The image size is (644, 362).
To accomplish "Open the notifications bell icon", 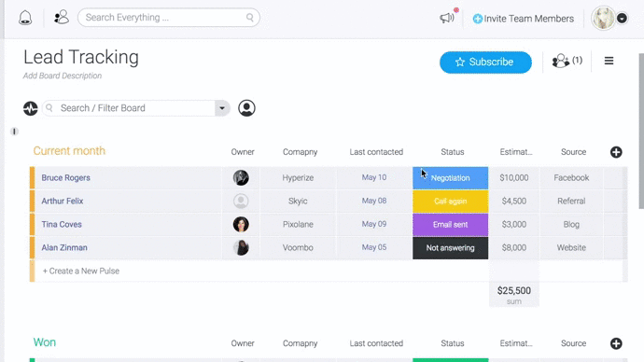I will point(25,18).
